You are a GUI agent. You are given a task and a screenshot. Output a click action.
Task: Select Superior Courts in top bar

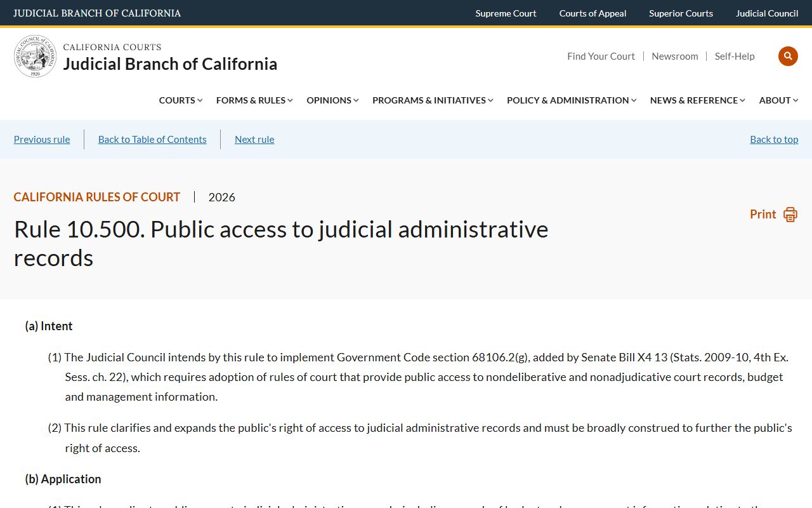coord(681,13)
